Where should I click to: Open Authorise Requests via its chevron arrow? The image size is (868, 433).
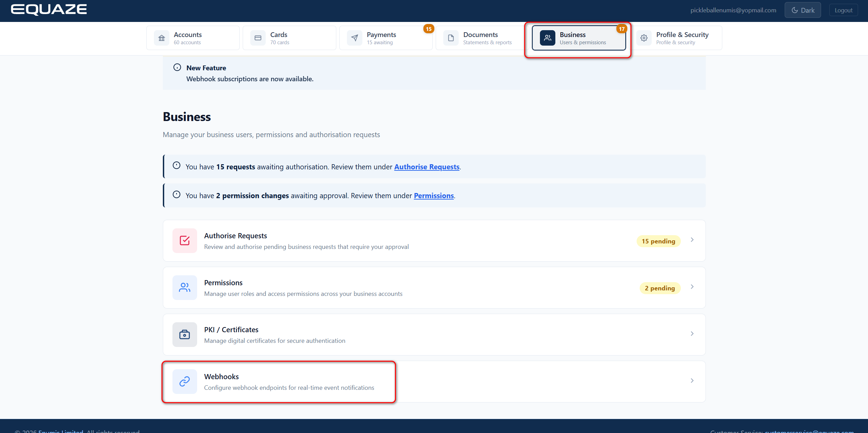tap(692, 240)
